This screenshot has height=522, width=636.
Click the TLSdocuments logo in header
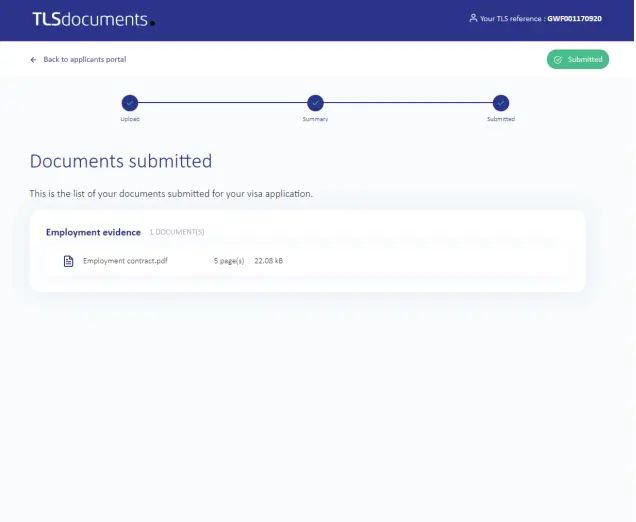90,19
